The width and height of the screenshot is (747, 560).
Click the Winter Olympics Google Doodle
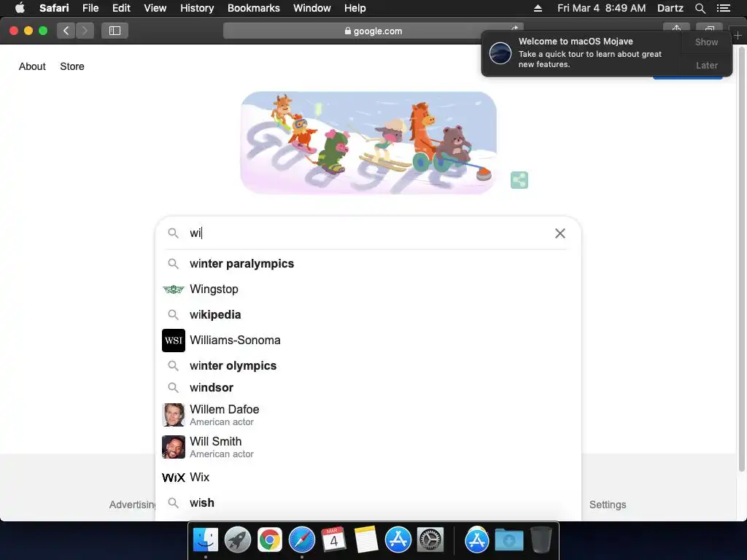click(x=368, y=143)
